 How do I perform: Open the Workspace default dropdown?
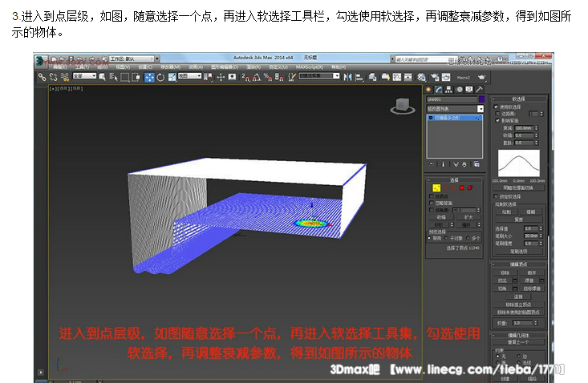coord(132,58)
